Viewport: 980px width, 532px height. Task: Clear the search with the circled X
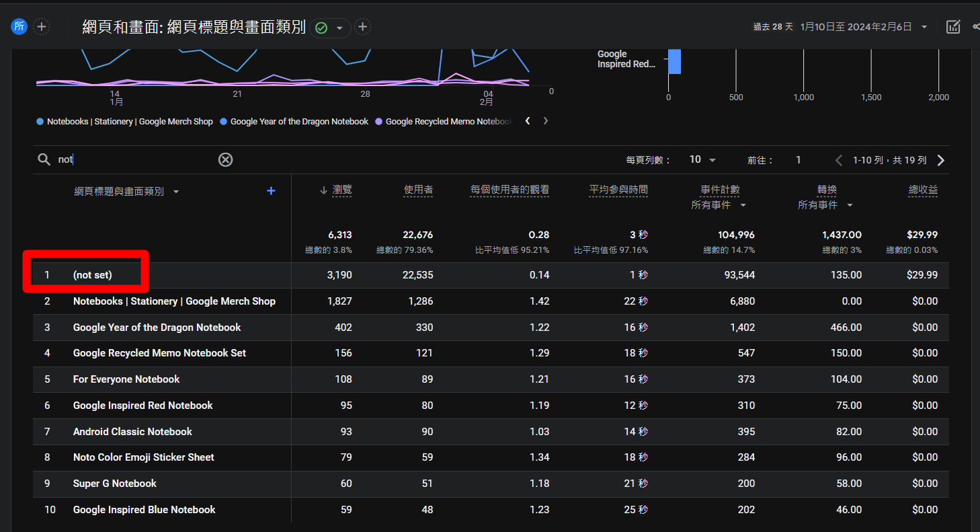(226, 159)
